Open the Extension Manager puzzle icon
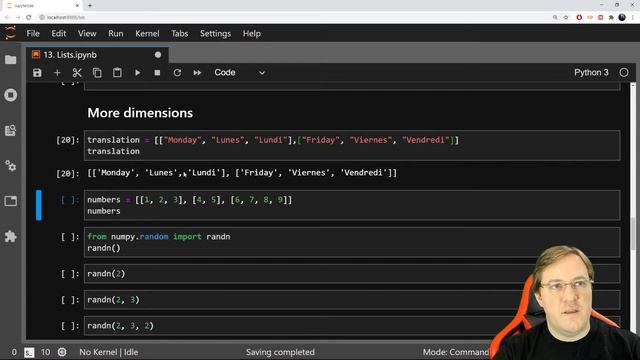 (11, 236)
